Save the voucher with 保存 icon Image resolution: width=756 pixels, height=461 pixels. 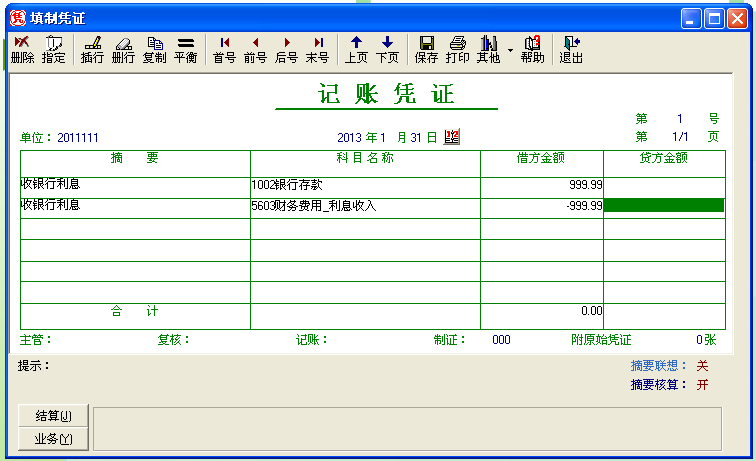[426, 49]
